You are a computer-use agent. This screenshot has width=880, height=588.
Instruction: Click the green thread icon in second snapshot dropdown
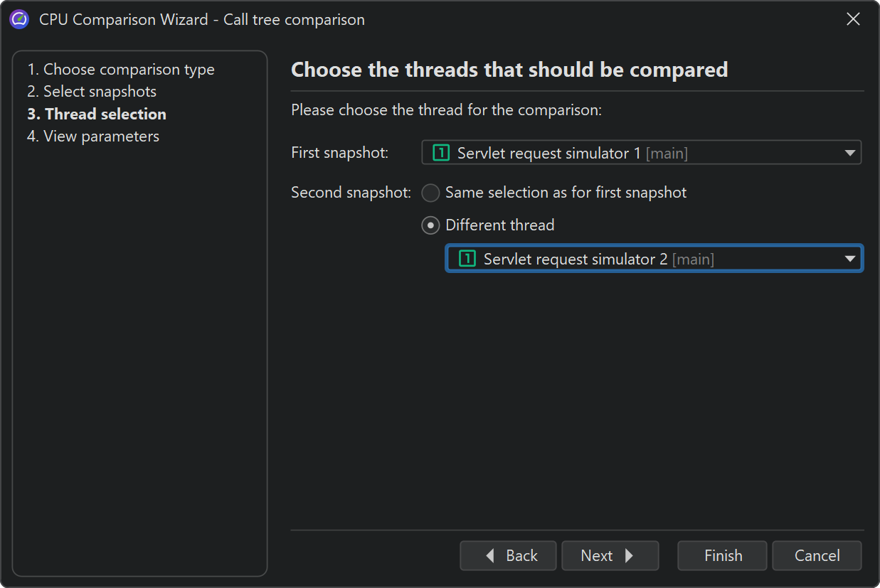click(467, 259)
